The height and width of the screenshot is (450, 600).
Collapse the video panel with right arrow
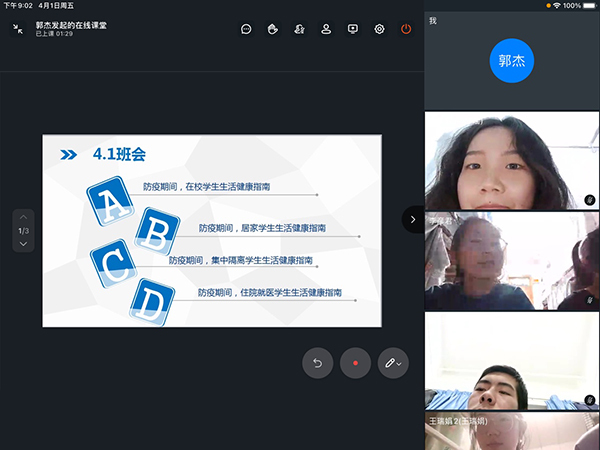coord(413,219)
